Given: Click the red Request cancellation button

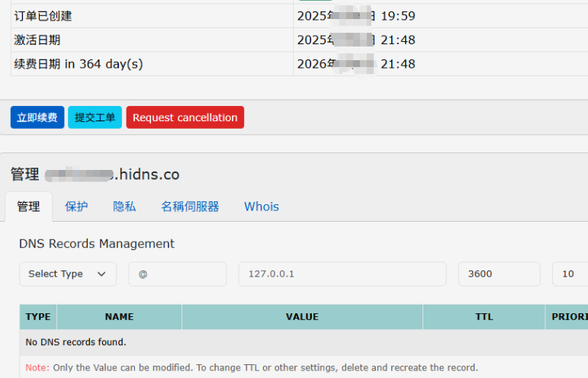Looking at the screenshot, I should [x=185, y=117].
